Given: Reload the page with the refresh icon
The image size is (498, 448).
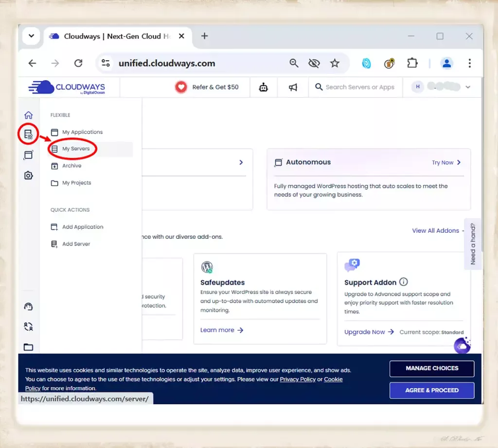Looking at the screenshot, I should (x=78, y=63).
